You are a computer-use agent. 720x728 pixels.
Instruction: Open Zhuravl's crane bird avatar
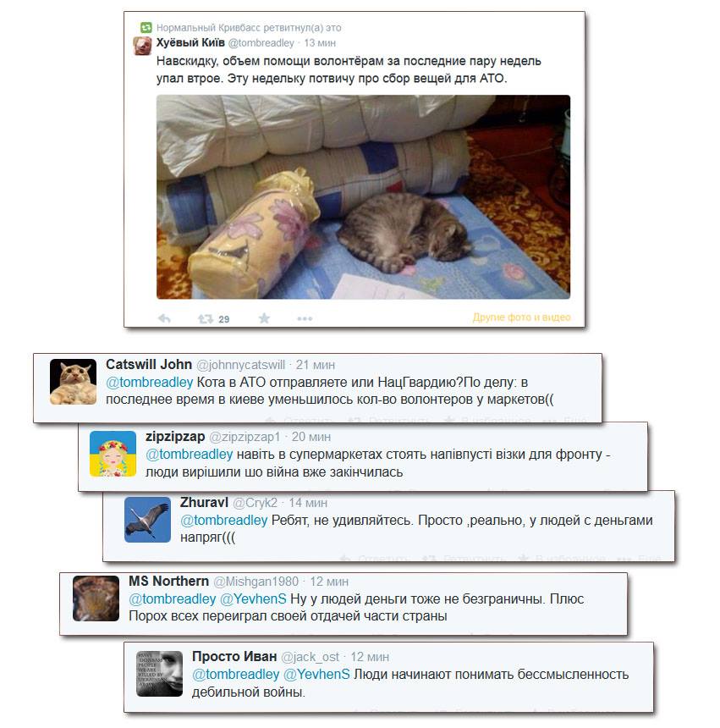coord(147,520)
